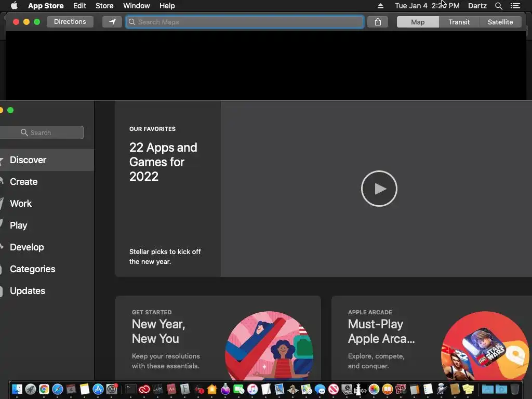The height and width of the screenshot is (399, 532).
Task: Launch Photo Booth from the Dock
Action: click(401, 389)
